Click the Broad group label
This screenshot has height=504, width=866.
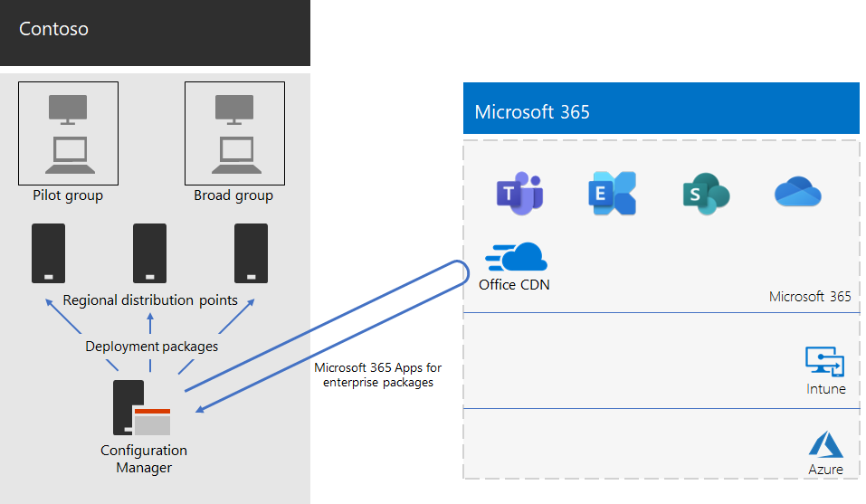coord(233,195)
